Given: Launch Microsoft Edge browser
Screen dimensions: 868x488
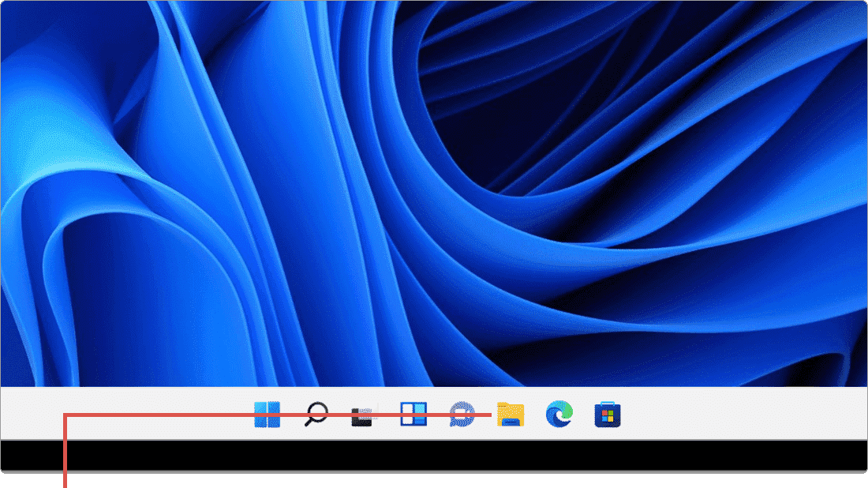Looking at the screenshot, I should pos(559,414).
